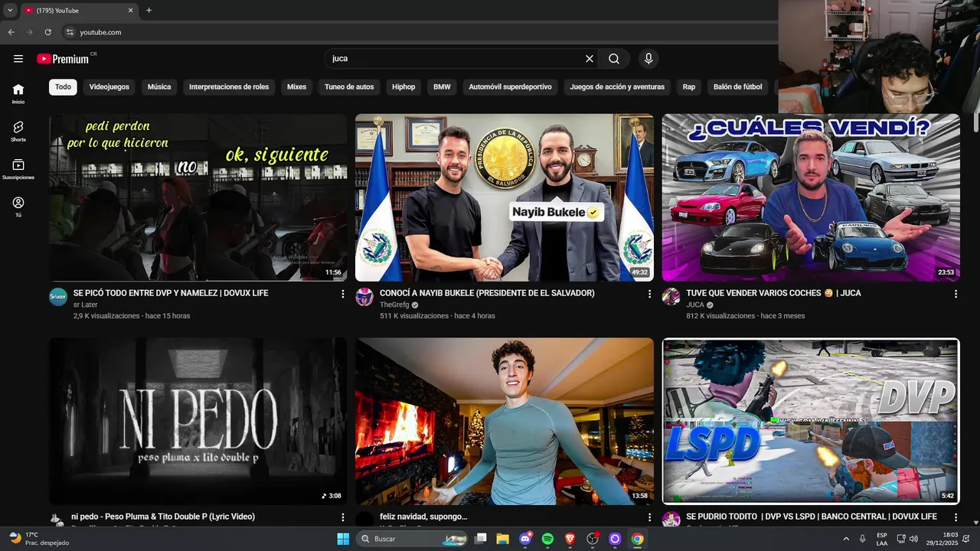The height and width of the screenshot is (551, 980).
Task: Click the TheGrefg channel avatar
Action: pos(364,297)
